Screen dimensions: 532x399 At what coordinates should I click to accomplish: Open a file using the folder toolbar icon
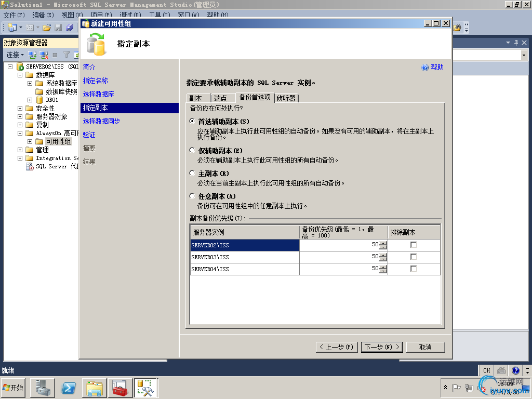coord(47,28)
